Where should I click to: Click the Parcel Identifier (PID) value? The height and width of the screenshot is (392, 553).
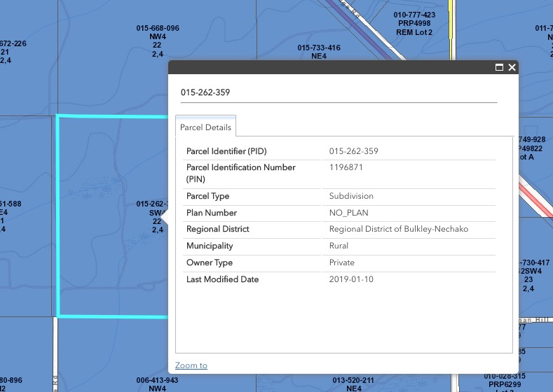tap(354, 151)
